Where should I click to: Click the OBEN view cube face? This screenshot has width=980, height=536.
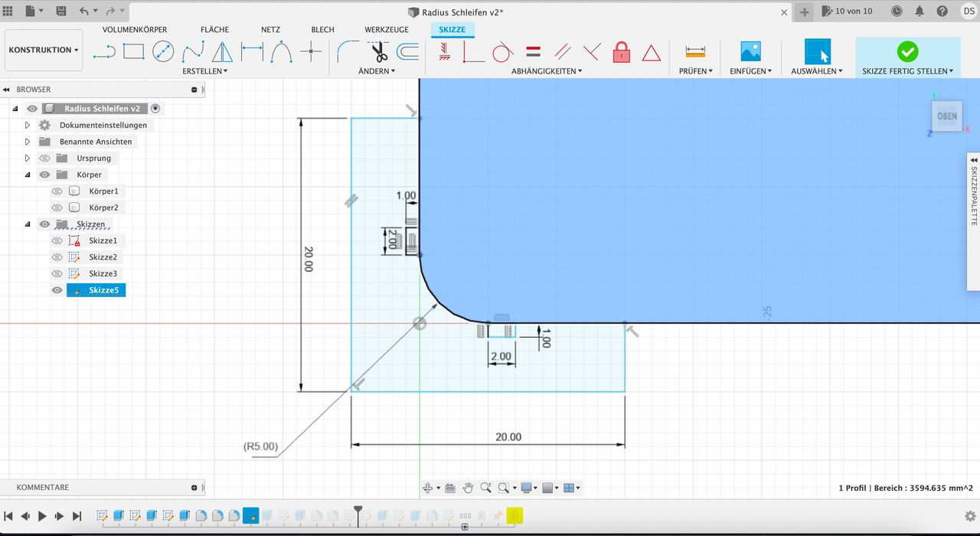(x=947, y=116)
